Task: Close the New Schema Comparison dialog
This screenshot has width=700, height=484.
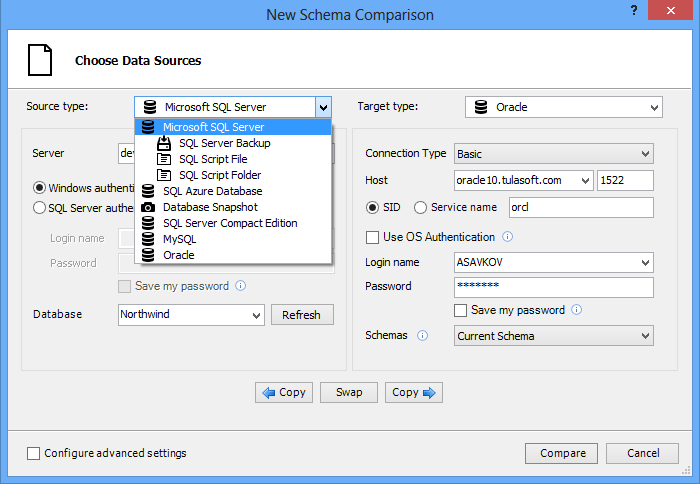Action: click(x=671, y=10)
